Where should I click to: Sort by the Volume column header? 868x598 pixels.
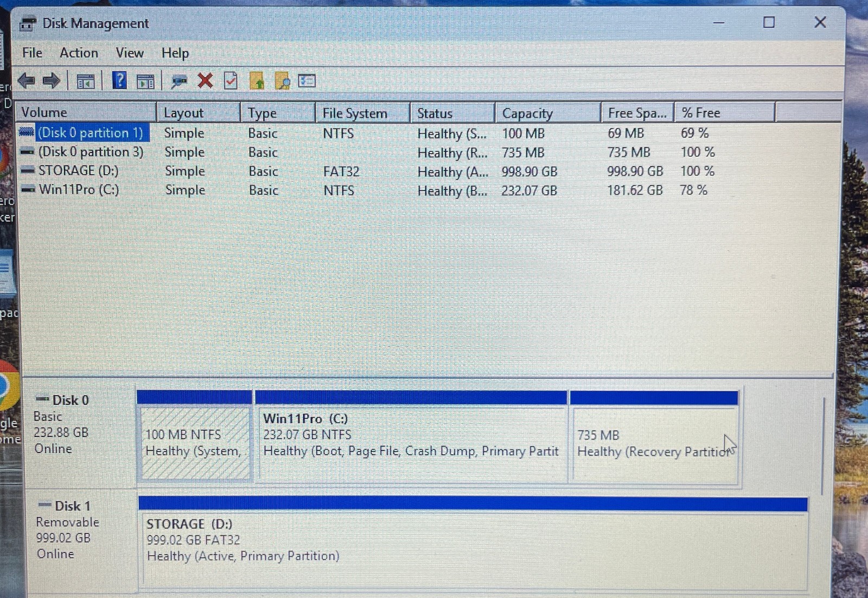click(87, 112)
